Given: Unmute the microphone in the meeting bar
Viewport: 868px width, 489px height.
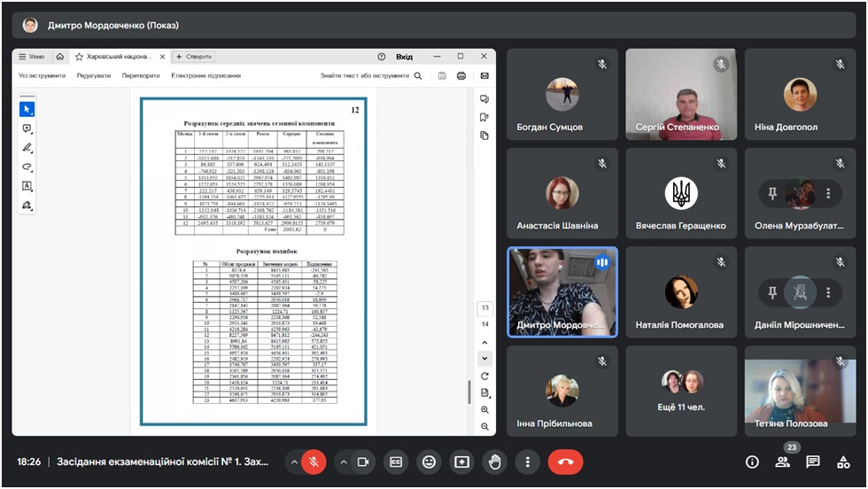Looking at the screenshot, I should pyautogui.click(x=313, y=462).
